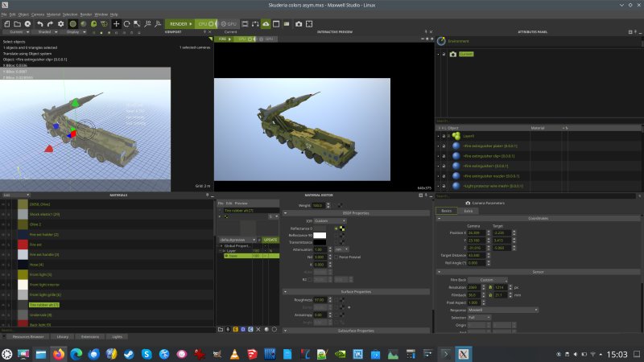
Task: Open the IOR Custom dropdown
Action: [x=329, y=220]
